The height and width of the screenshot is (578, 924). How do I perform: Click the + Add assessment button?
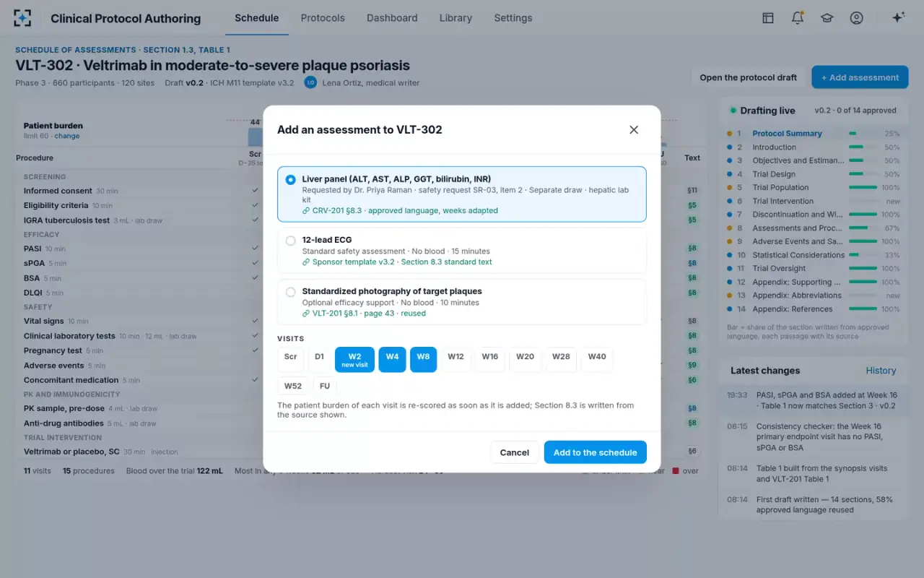(860, 77)
